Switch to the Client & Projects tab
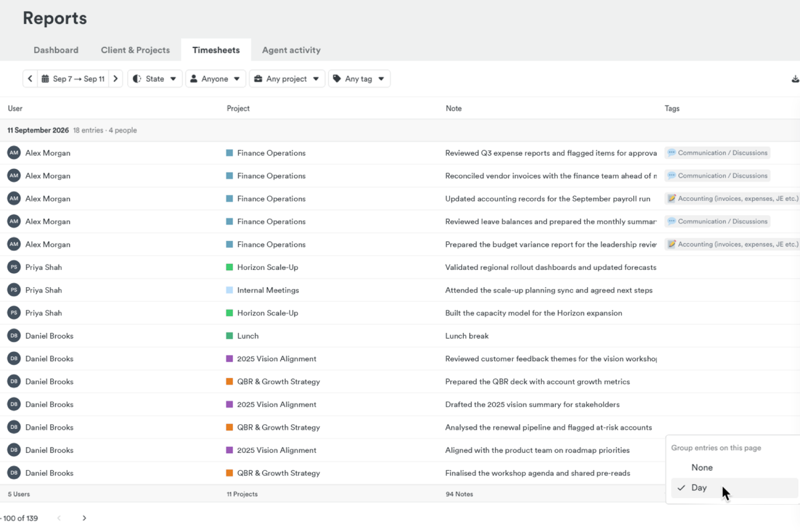The width and height of the screenshot is (800, 532). (135, 50)
